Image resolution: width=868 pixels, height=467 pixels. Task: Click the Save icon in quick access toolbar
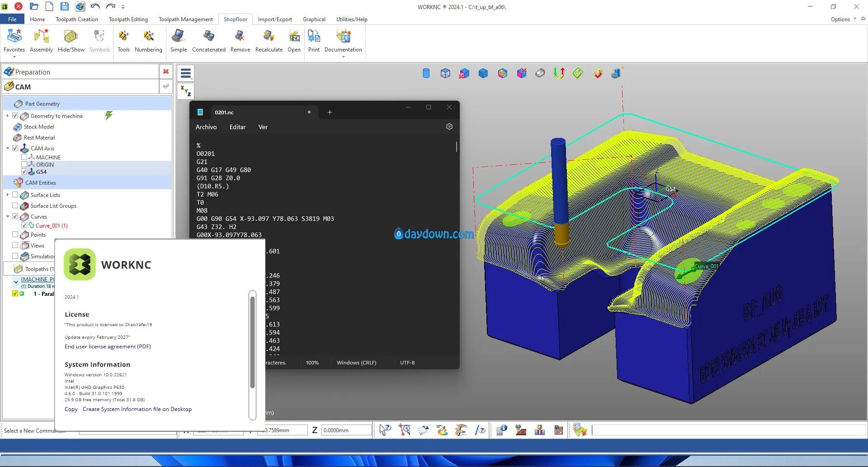tap(65, 6)
